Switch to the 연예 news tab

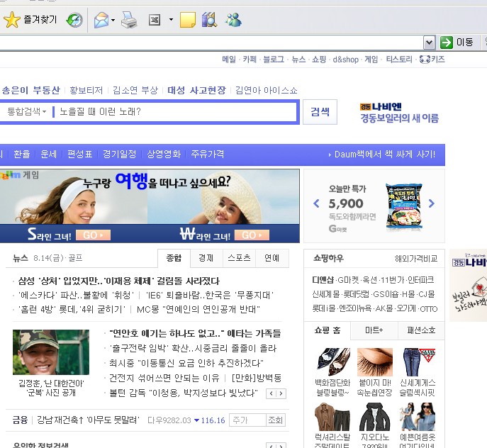[x=272, y=258]
